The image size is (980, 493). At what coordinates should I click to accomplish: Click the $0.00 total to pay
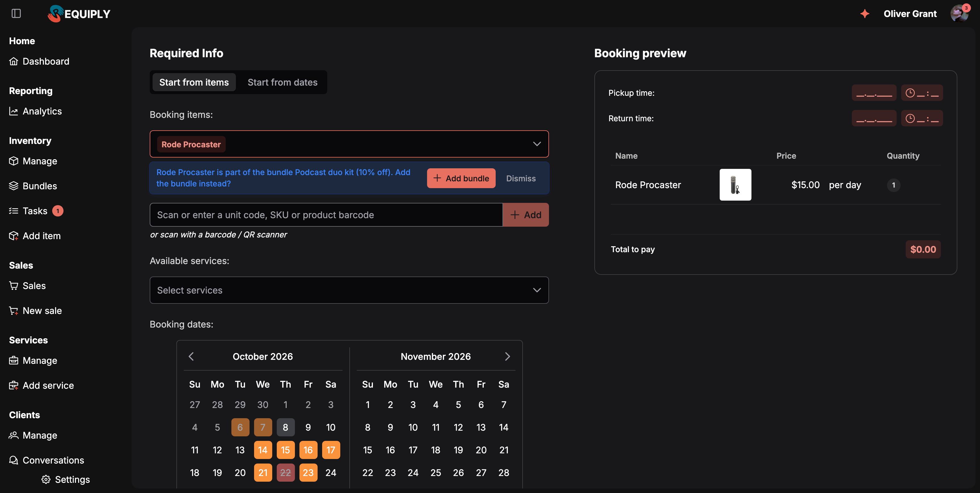click(923, 249)
